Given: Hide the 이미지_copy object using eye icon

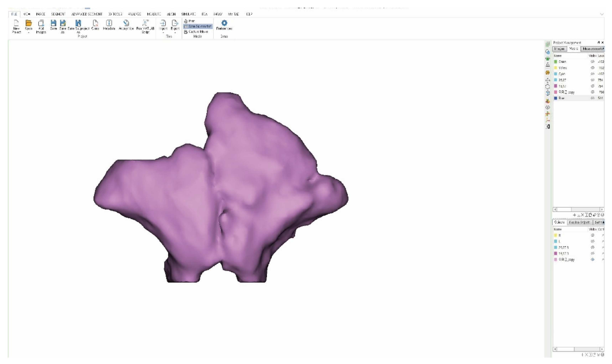Looking at the screenshot, I should coord(592,260).
